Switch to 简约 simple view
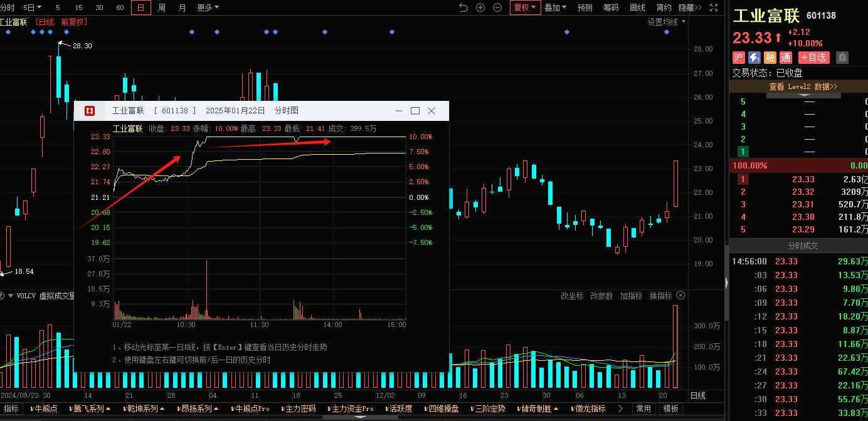 click(664, 8)
